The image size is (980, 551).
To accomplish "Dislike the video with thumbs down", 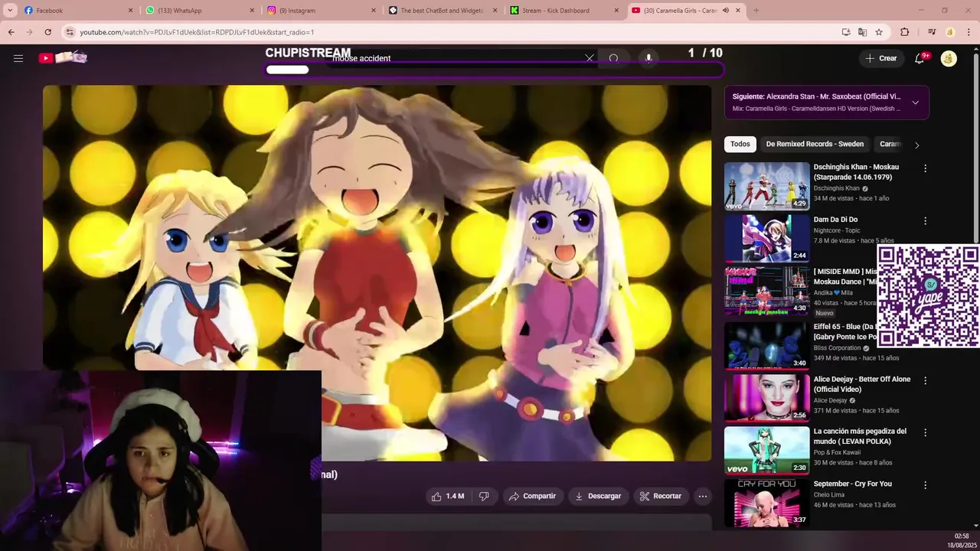I will pos(484,496).
